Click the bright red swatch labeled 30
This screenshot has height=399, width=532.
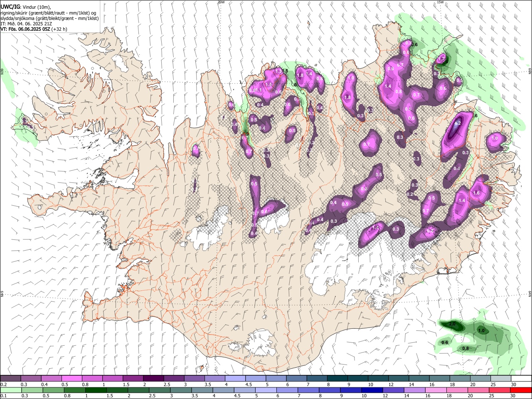pyautogui.click(x=520, y=390)
